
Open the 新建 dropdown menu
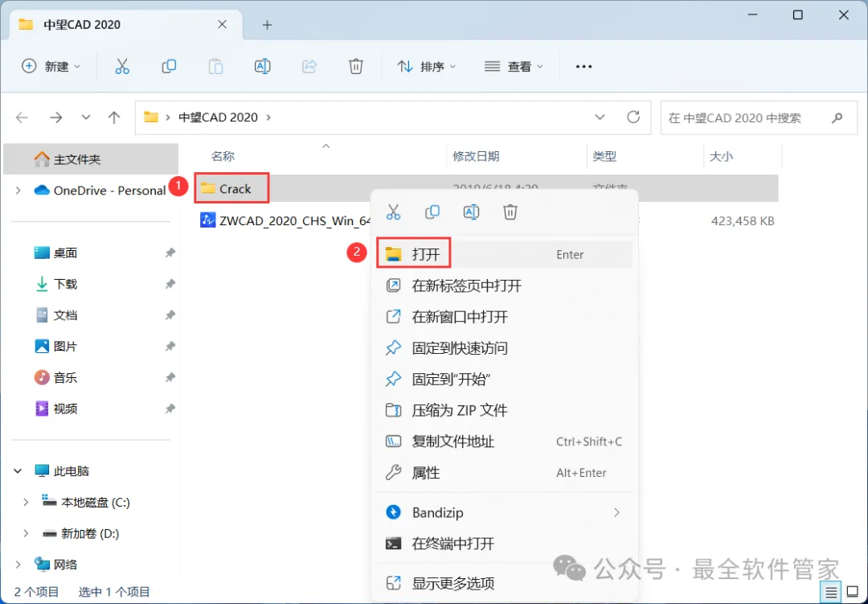pyautogui.click(x=51, y=67)
